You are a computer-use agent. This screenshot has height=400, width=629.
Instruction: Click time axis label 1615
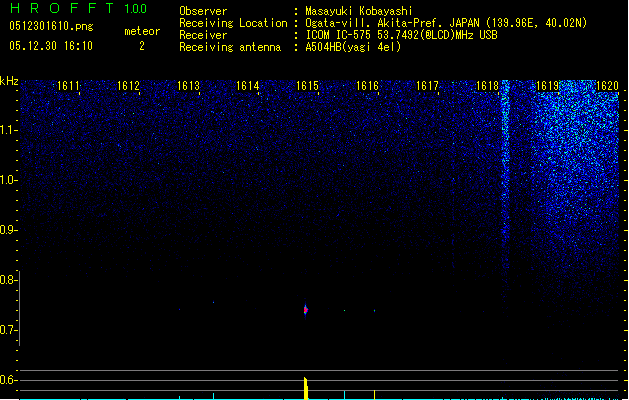(x=307, y=86)
